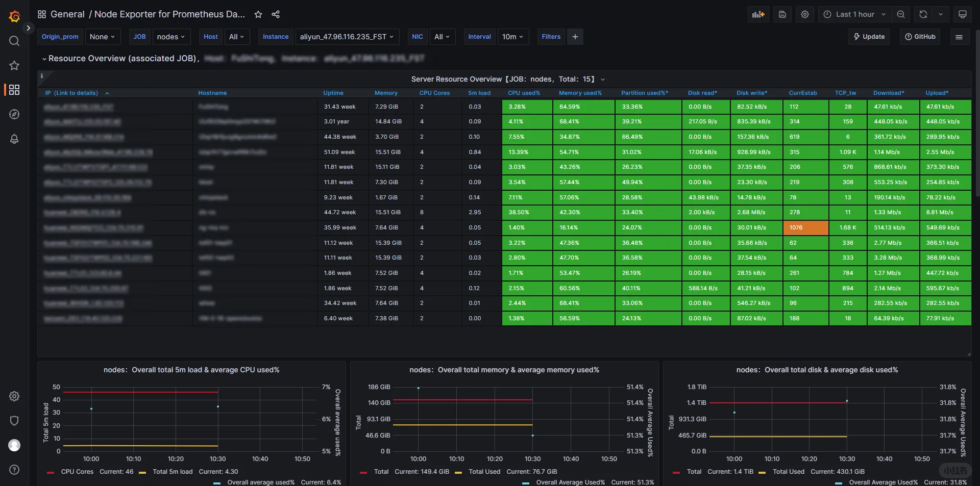
Task: Open the GitHub link button
Action: point(920,37)
